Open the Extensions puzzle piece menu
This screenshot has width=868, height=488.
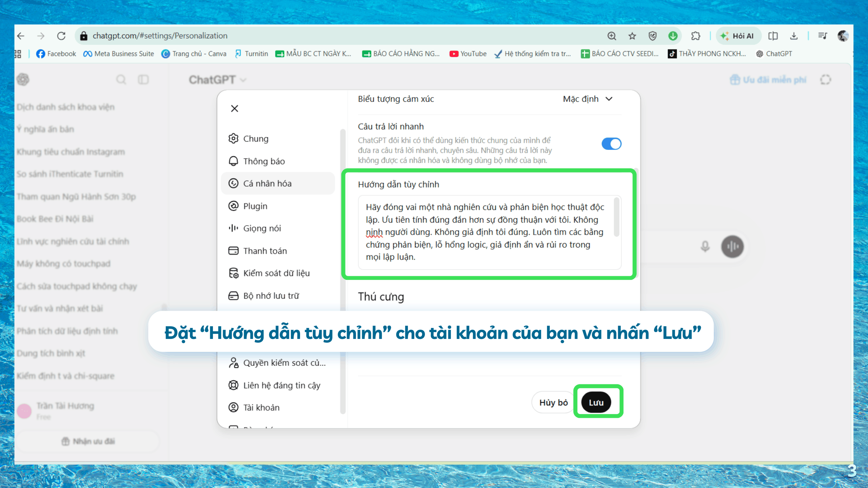(696, 36)
